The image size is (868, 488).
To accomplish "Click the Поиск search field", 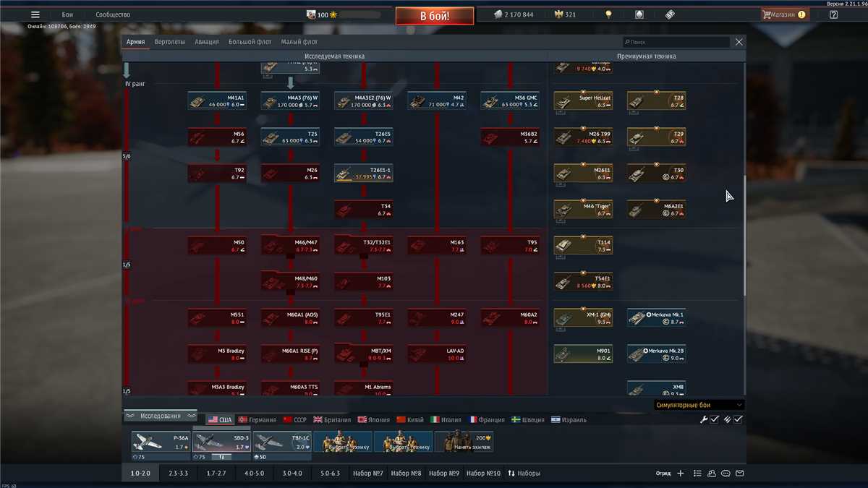I will pos(676,42).
